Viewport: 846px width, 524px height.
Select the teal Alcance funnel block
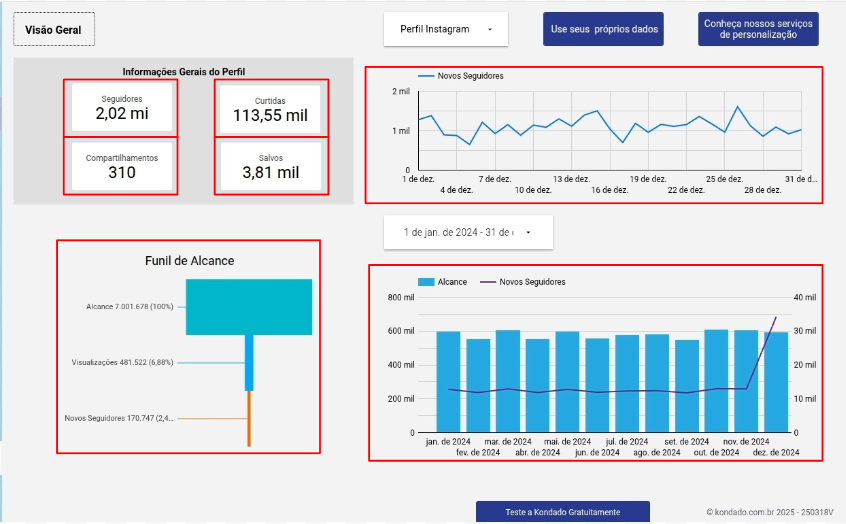pos(249,306)
